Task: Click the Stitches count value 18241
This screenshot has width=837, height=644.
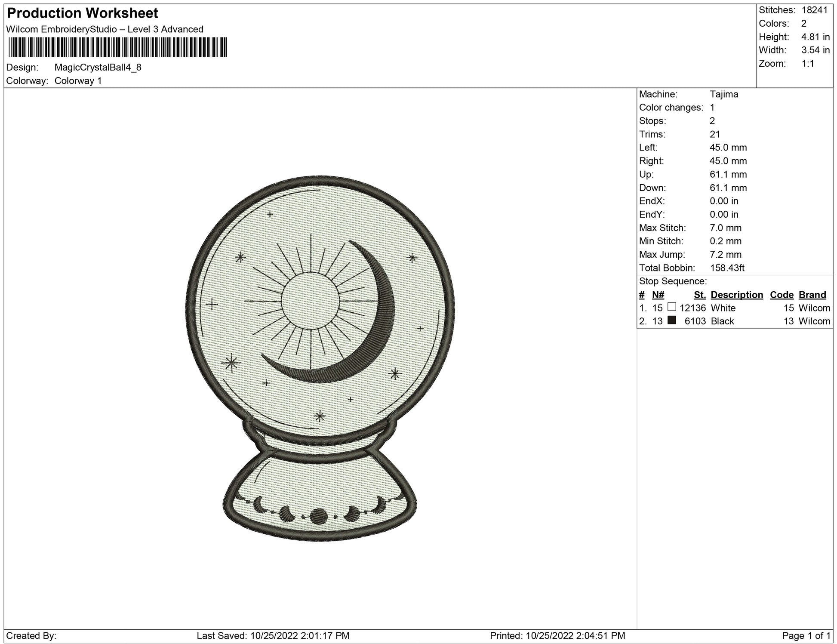Action: pyautogui.click(x=815, y=10)
